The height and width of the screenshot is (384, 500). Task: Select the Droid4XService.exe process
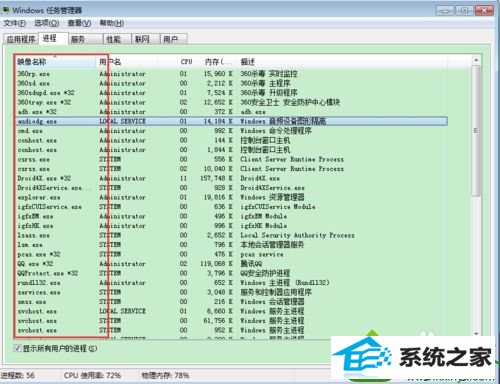tap(231, 188)
